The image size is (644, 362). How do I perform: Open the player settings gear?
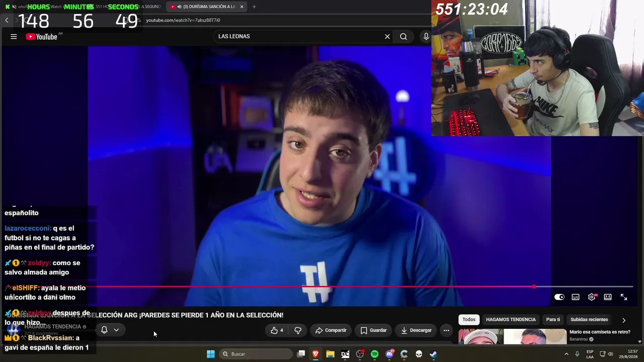(592, 297)
